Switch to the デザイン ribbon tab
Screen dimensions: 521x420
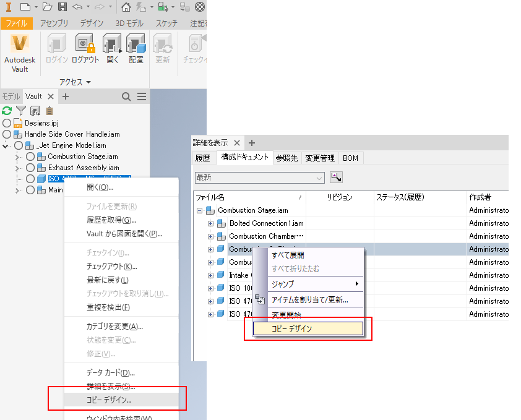coord(92,24)
